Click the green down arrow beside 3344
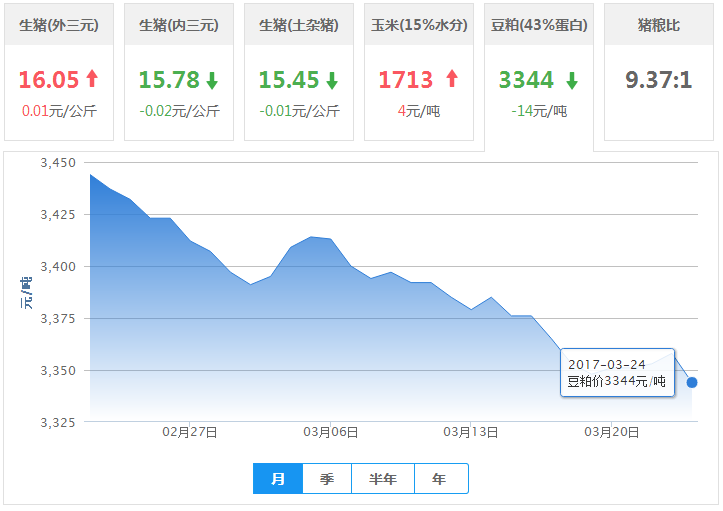 572,81
